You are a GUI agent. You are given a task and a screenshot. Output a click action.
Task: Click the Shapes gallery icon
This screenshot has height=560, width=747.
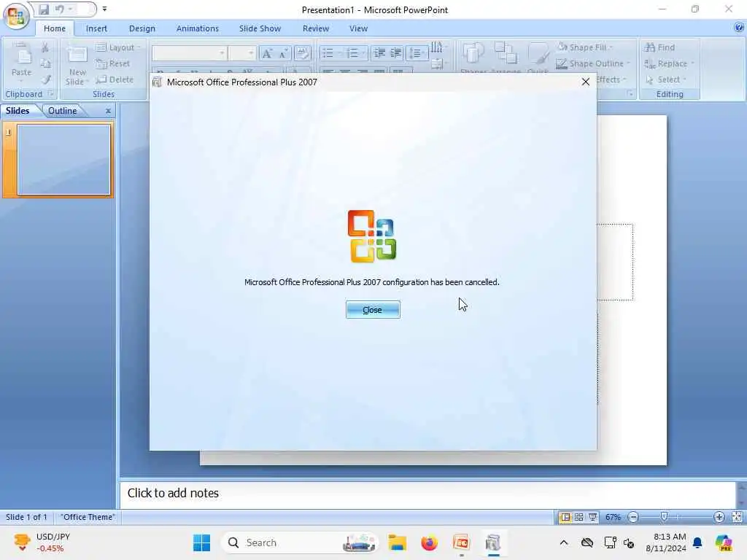click(x=473, y=53)
